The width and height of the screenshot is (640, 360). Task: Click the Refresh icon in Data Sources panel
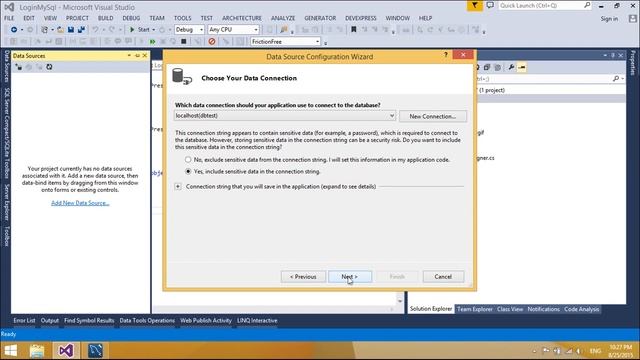[x=49, y=67]
